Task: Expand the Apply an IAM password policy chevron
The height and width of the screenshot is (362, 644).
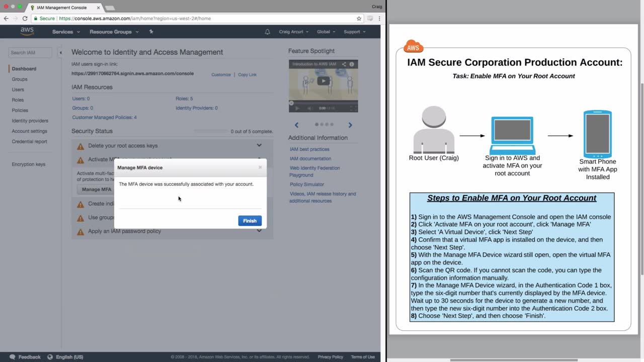Action: click(259, 231)
